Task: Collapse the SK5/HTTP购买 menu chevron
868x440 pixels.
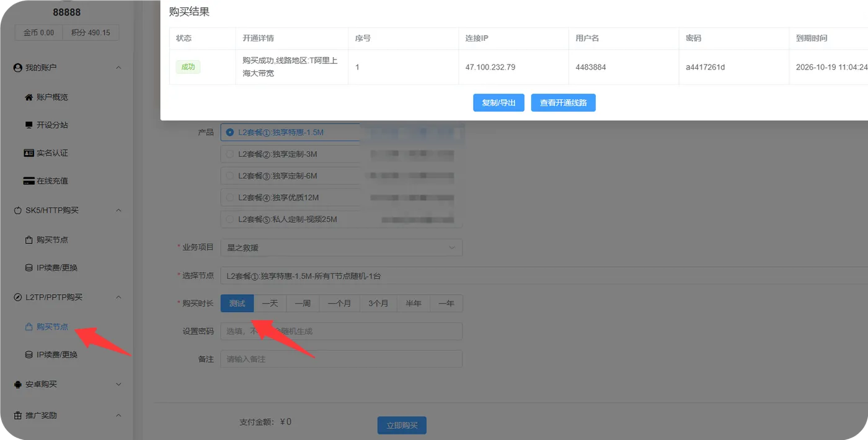Action: click(118, 210)
